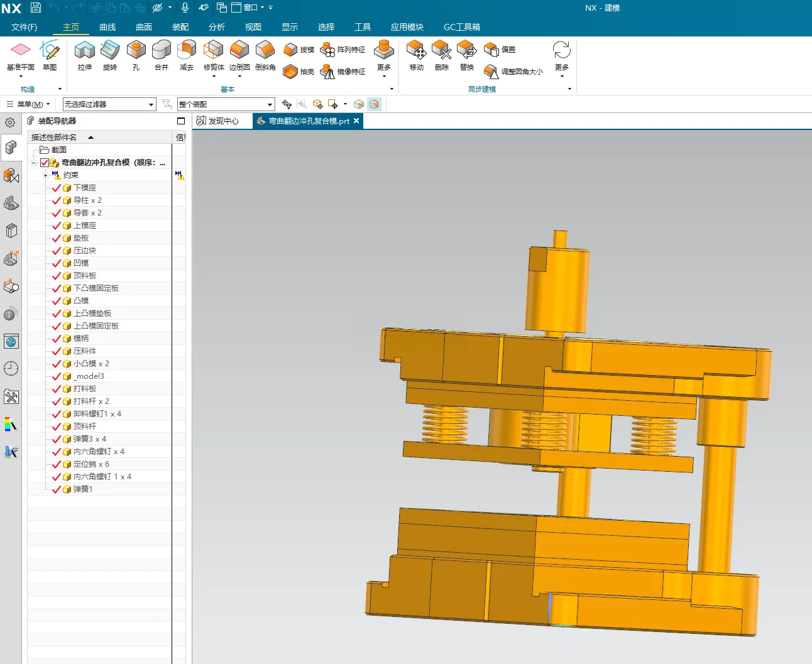Toggle checkmark for 弹簧1 component
Screen dimensions: 812x664
(57, 489)
